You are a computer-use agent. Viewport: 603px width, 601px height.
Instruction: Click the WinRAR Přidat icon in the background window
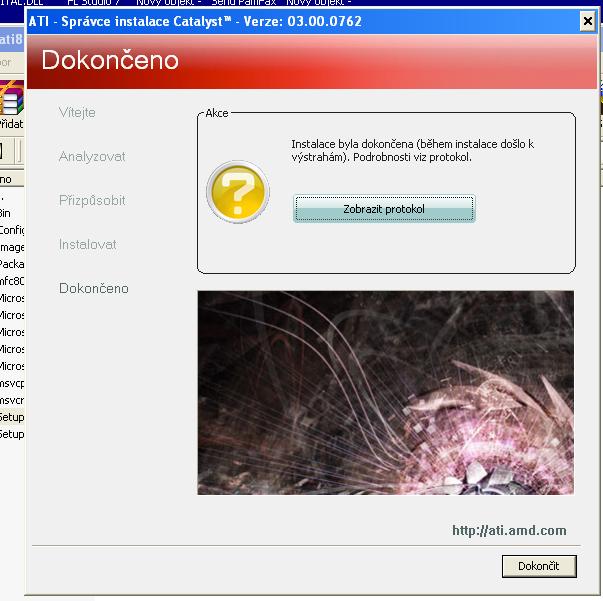coord(12,104)
